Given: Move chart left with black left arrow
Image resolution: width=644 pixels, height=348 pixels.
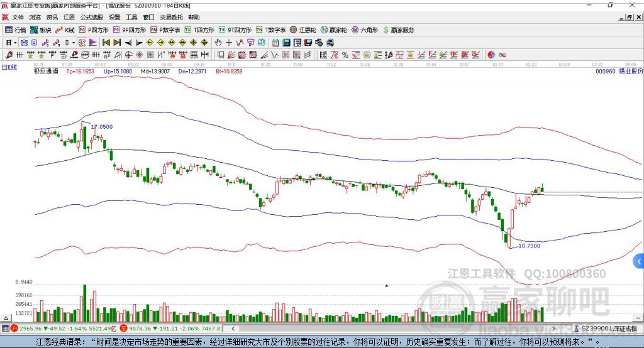Looking at the screenshot, I should pos(128,43).
